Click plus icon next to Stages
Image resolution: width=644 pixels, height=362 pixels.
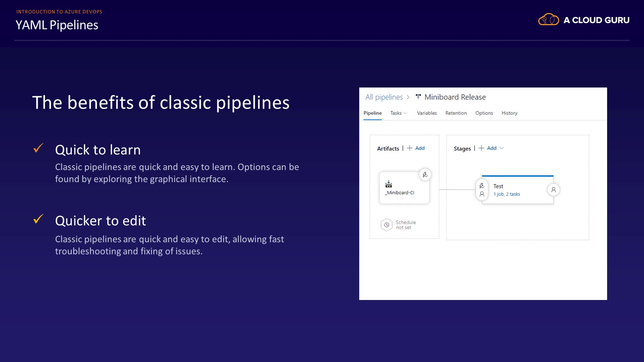click(x=481, y=148)
